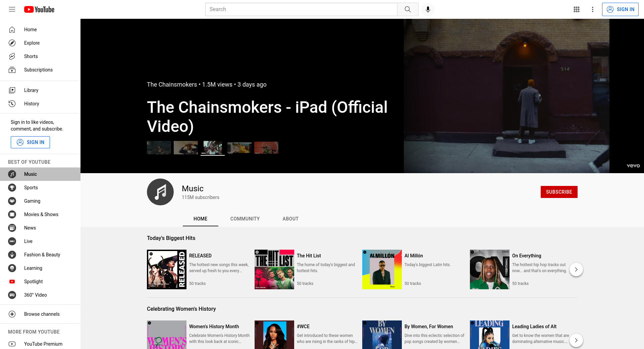Screen dimensions: 644x349
Task: Open Leading Ladies of Alt title
Action: point(534,327)
